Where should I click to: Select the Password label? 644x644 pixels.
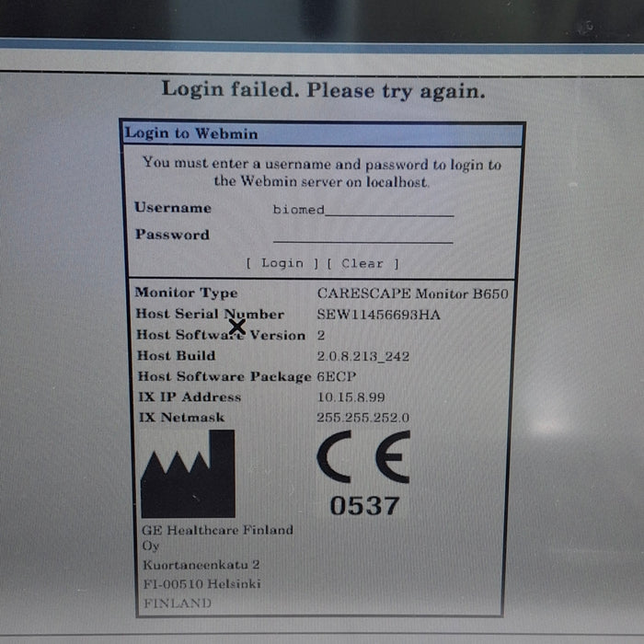172,235
